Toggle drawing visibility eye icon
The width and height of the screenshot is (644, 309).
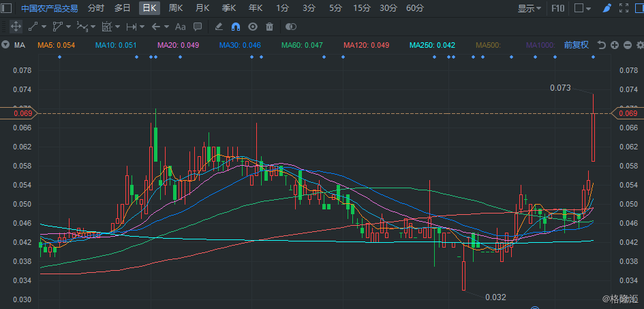(252, 27)
